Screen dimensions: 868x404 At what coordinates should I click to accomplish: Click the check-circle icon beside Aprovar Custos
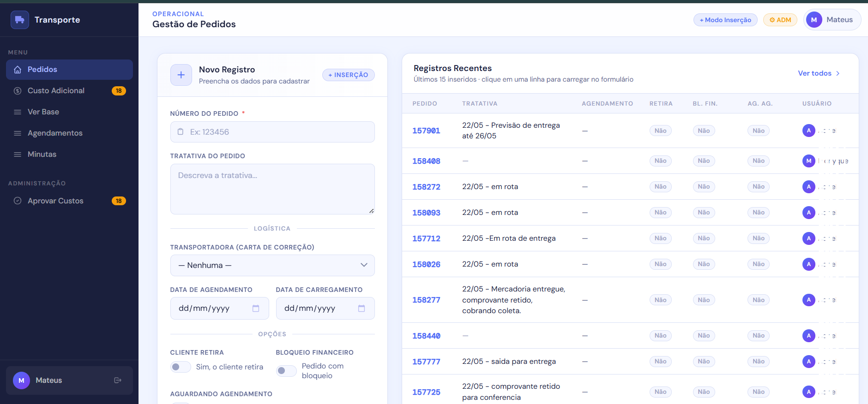(18, 201)
